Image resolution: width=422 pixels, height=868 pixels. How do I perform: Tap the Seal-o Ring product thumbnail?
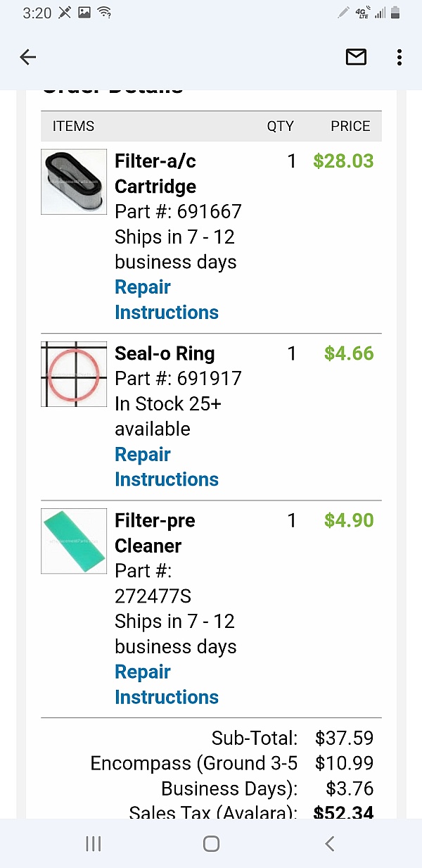[73, 374]
